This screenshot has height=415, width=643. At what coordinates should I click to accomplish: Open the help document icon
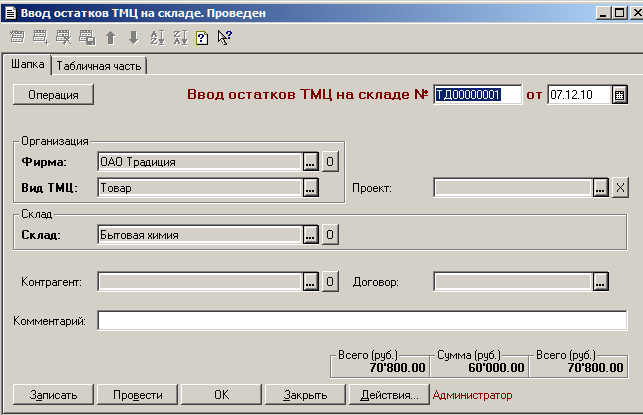click(202, 38)
